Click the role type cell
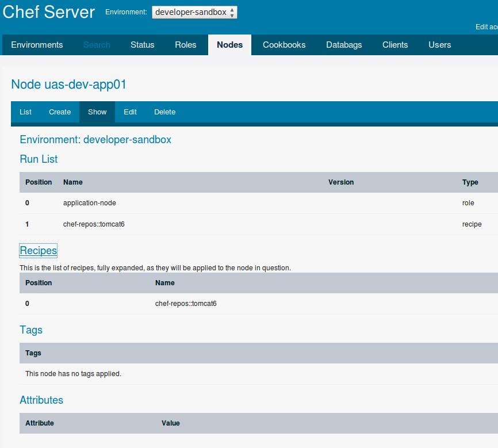498x448 pixels. (x=468, y=202)
